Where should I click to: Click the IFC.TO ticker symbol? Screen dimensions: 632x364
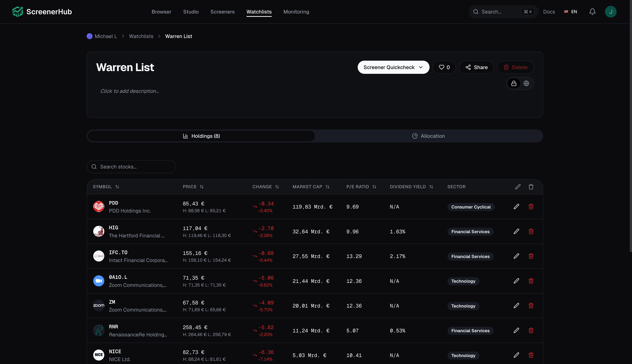(x=118, y=253)
